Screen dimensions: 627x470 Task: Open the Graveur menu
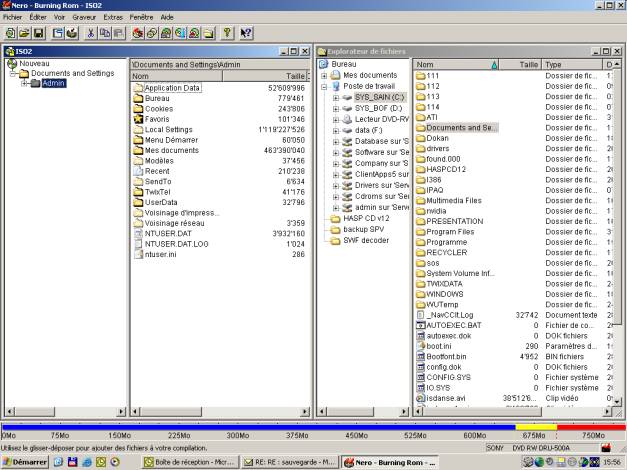click(84, 17)
